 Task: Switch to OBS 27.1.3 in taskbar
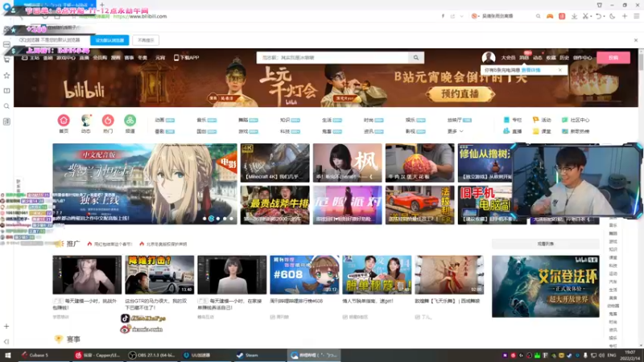151,355
